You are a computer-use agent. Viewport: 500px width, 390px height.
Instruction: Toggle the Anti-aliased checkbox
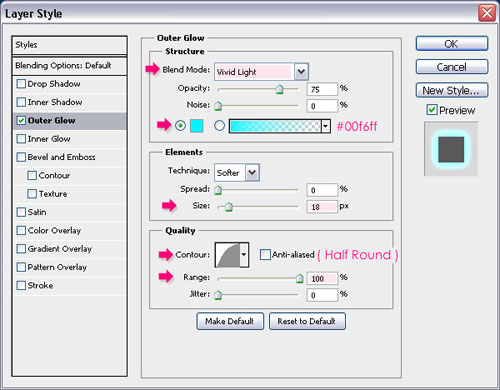pyautogui.click(x=265, y=255)
